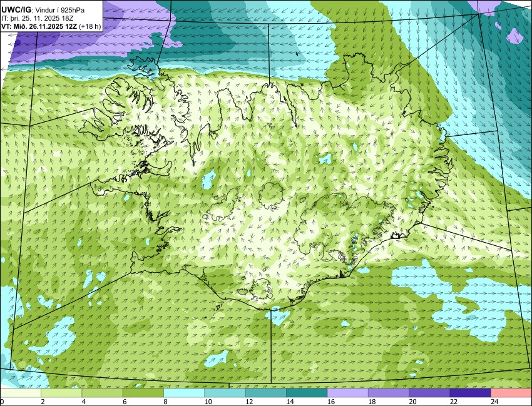Click the 'Vindur í 925hPa' label

(x=60, y=11)
